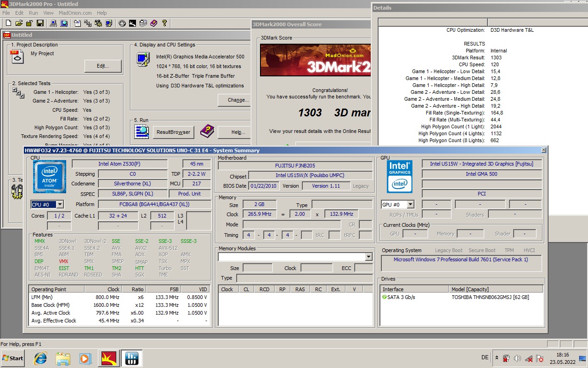Click the yellow question mark toolbar icon
Image resolution: width=588 pixels, height=368 pixels.
click(164, 23)
